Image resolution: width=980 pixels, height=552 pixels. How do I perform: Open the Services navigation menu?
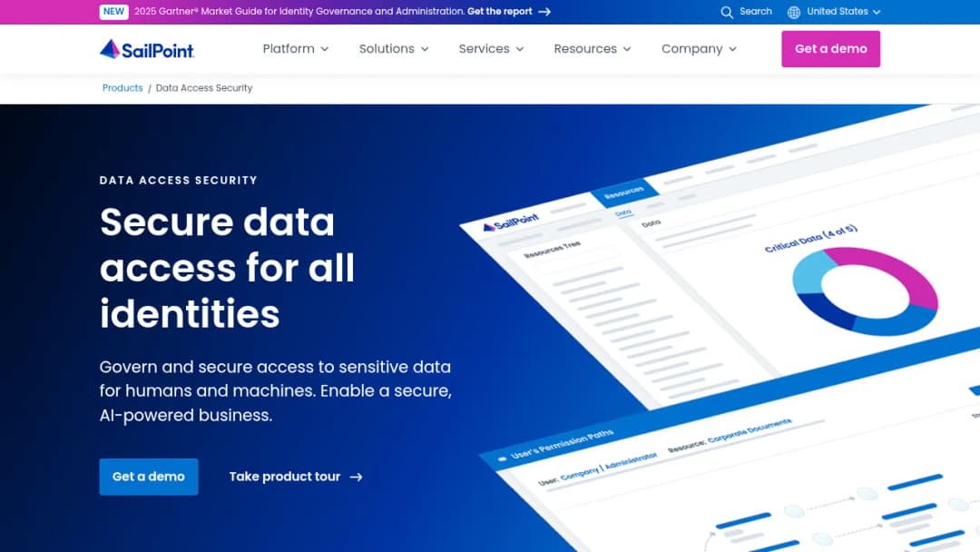click(491, 49)
